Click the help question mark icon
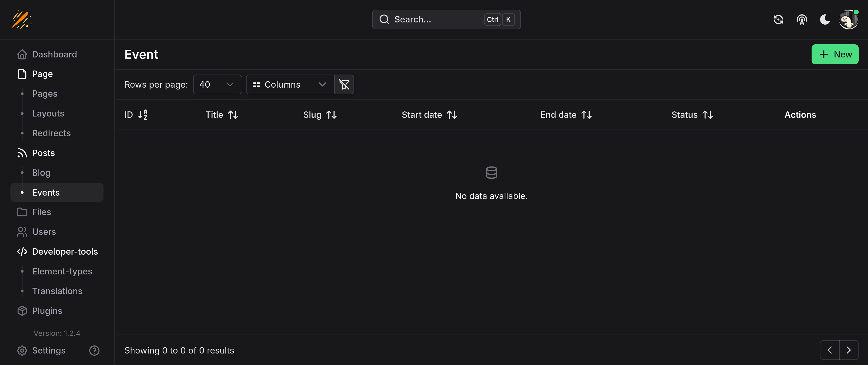 coord(94,351)
